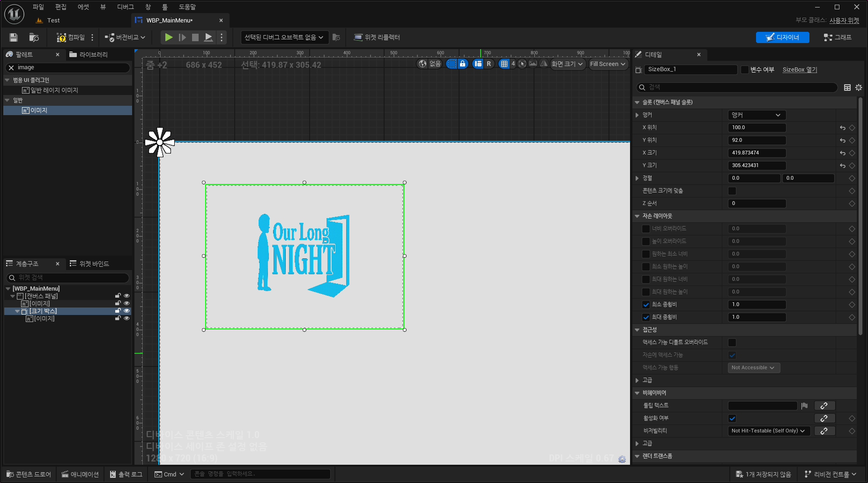
Task: Open the Widget Reflector (위젯 리플렉터)
Action: (377, 37)
